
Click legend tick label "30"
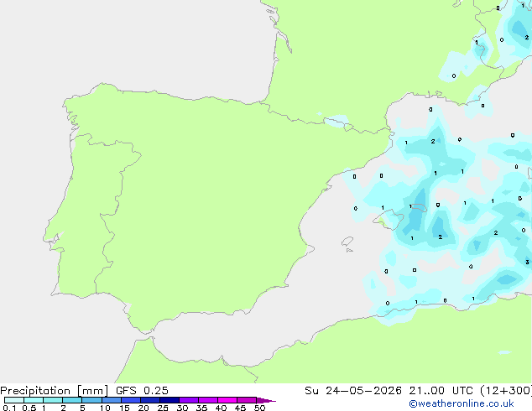coord(182,408)
